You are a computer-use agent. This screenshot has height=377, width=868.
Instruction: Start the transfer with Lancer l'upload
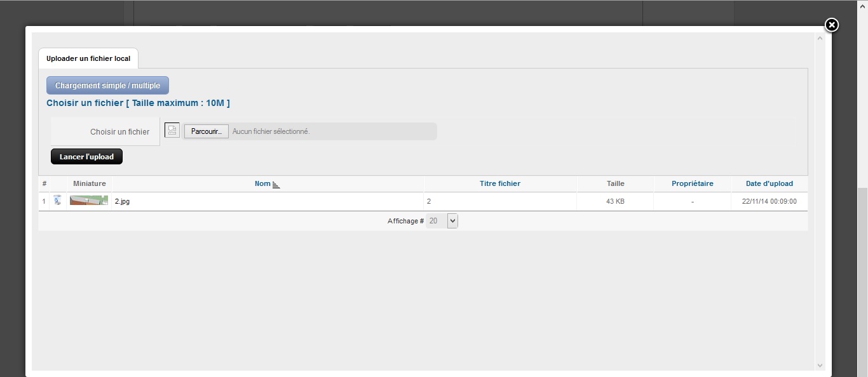pyautogui.click(x=86, y=156)
